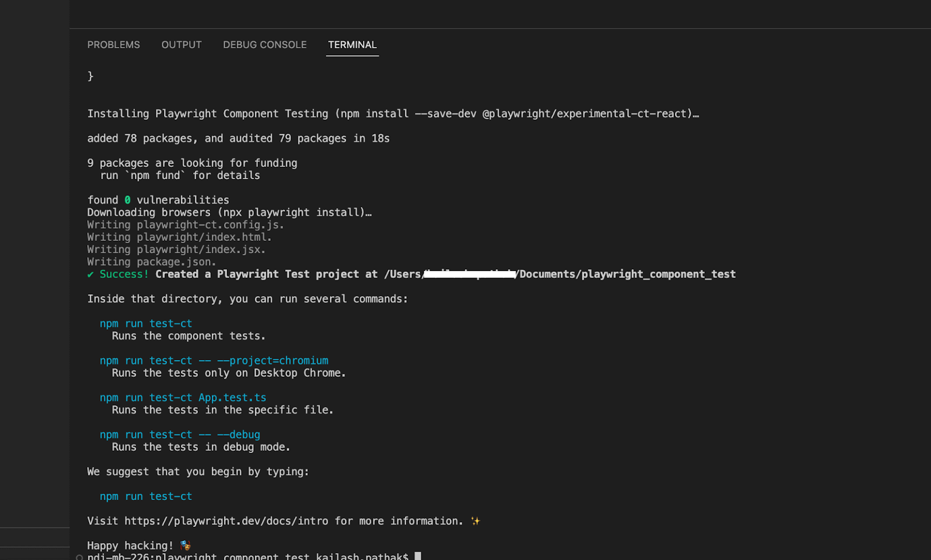Switch to the OUTPUT tab

(x=181, y=44)
